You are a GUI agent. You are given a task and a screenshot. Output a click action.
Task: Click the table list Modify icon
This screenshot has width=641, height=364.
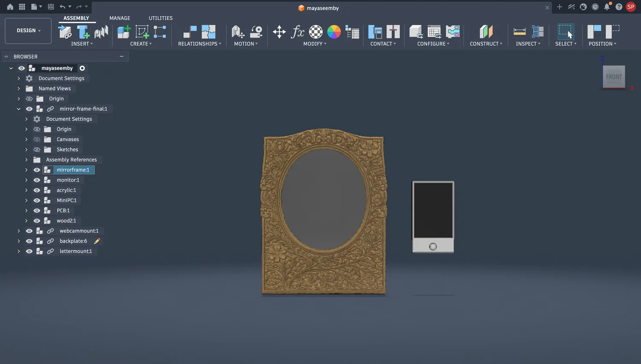[352, 32]
